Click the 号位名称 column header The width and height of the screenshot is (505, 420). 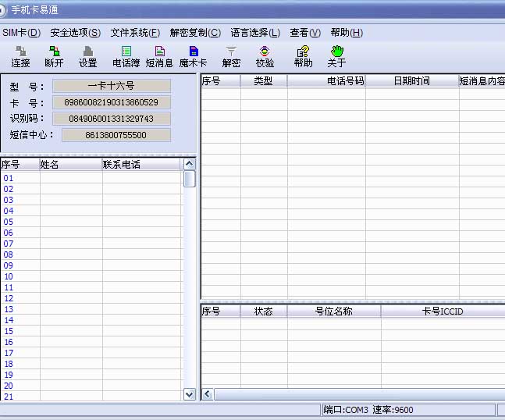[333, 311]
